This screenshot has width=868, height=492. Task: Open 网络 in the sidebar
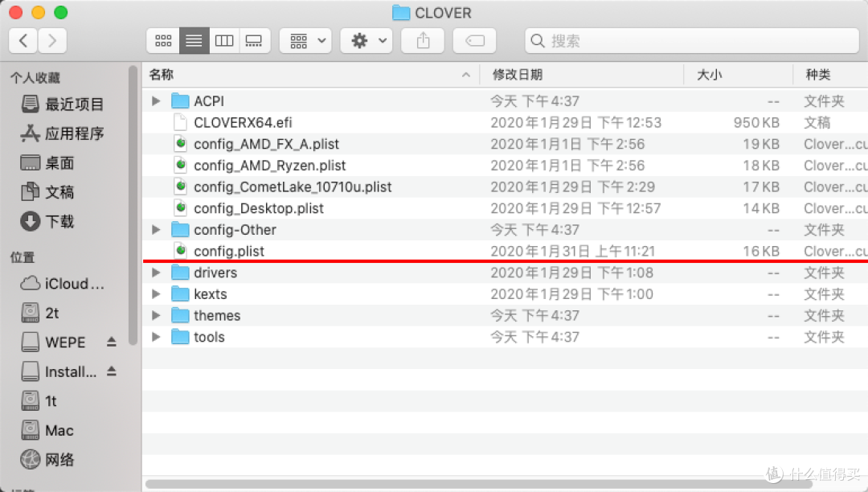47,459
